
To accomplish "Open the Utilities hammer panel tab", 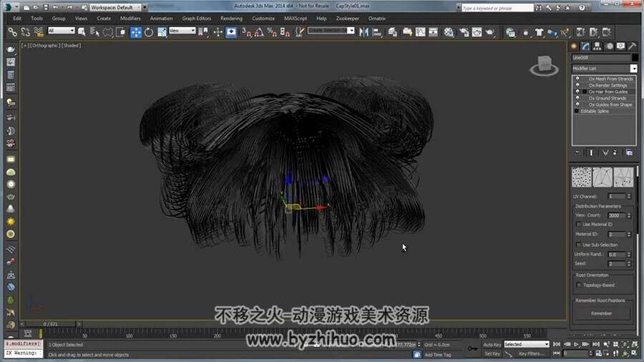I will coord(633,47).
